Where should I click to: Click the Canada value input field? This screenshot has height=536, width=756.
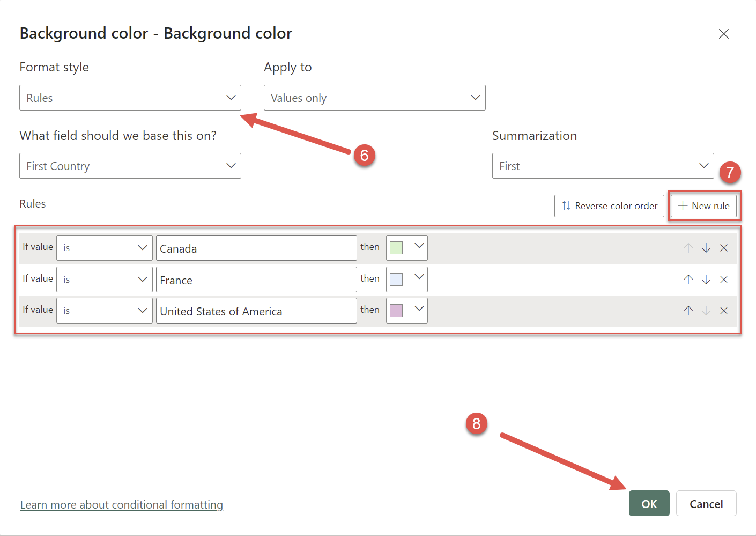tap(256, 248)
